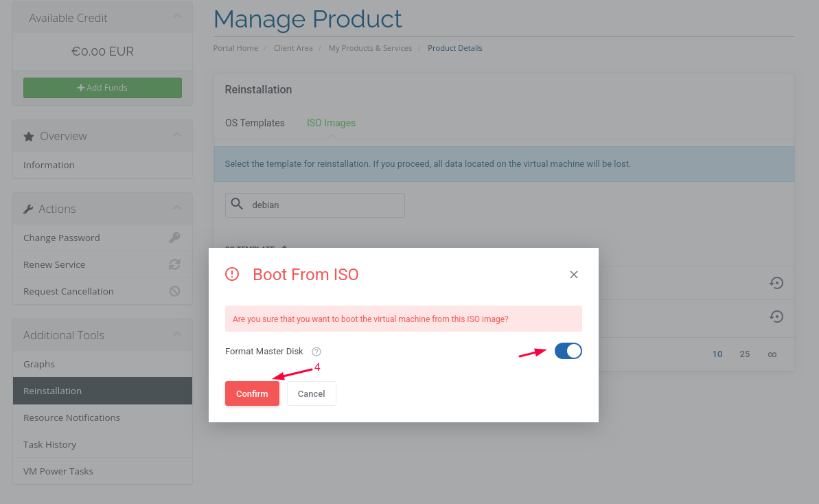The height and width of the screenshot is (504, 819).
Task: Cancel the Boot From ISO dialog
Action: tap(311, 393)
